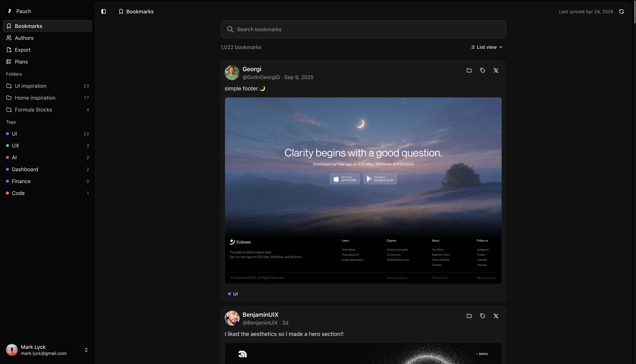
Task: Filter by the Finance tag
Action: [x=48, y=181]
